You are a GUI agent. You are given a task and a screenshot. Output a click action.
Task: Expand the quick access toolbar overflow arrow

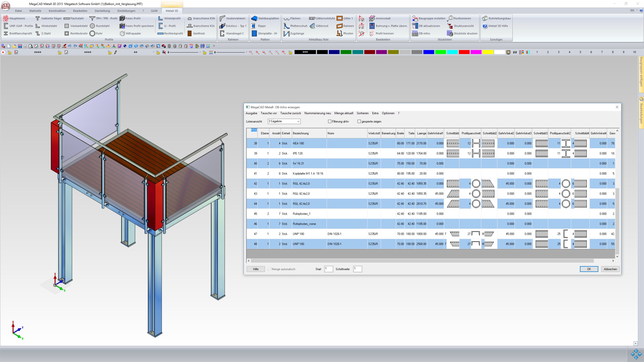point(214,46)
